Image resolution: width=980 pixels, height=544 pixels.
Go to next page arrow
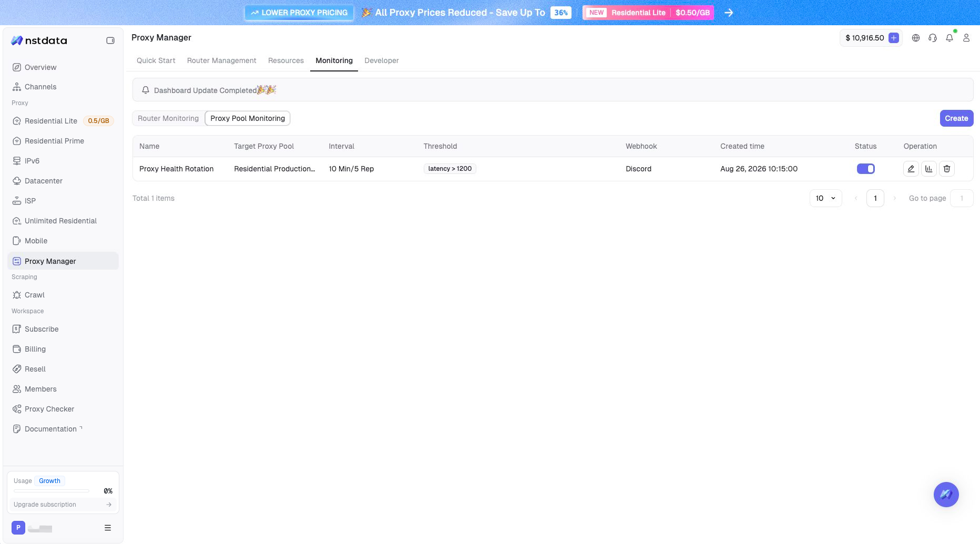(x=894, y=198)
